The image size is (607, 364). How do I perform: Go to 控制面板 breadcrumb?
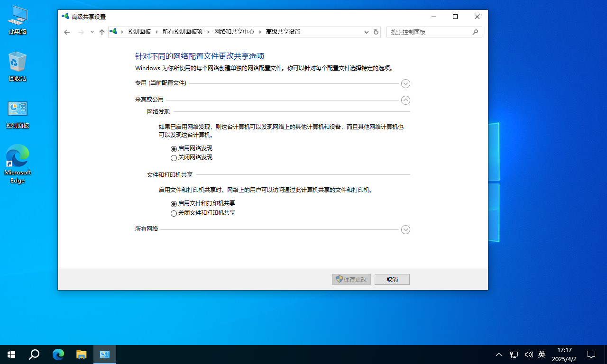pos(139,32)
